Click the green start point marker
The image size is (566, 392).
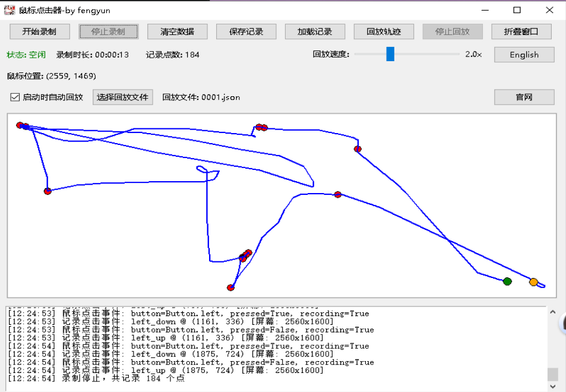[x=507, y=281]
